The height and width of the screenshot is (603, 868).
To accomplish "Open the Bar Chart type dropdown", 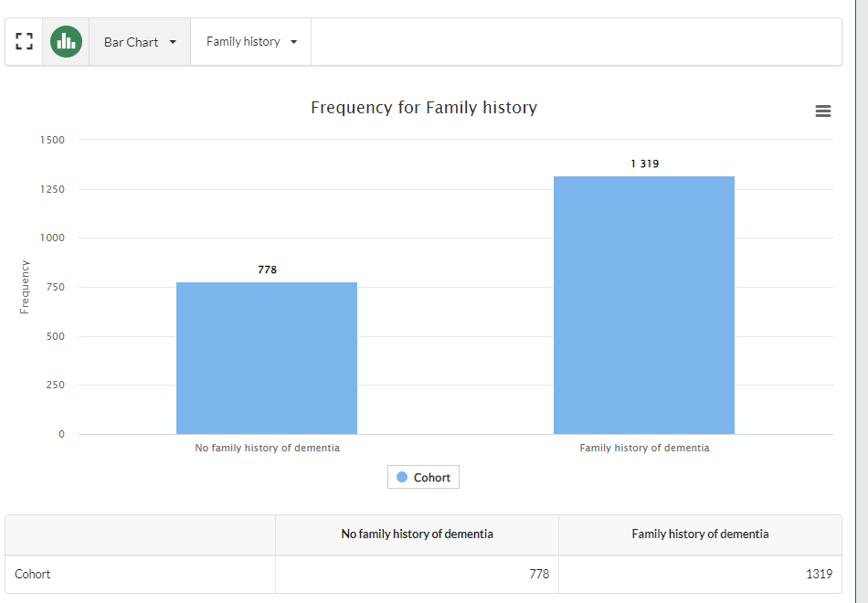I will coord(140,42).
